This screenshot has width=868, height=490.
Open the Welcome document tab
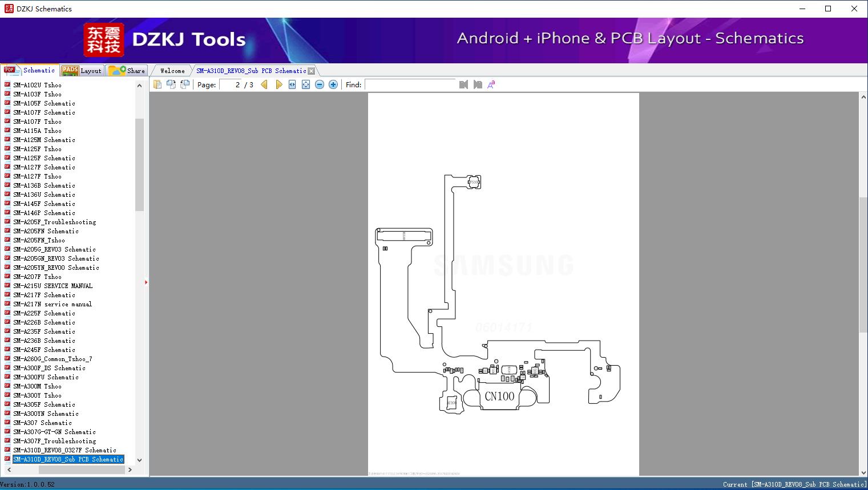point(172,71)
